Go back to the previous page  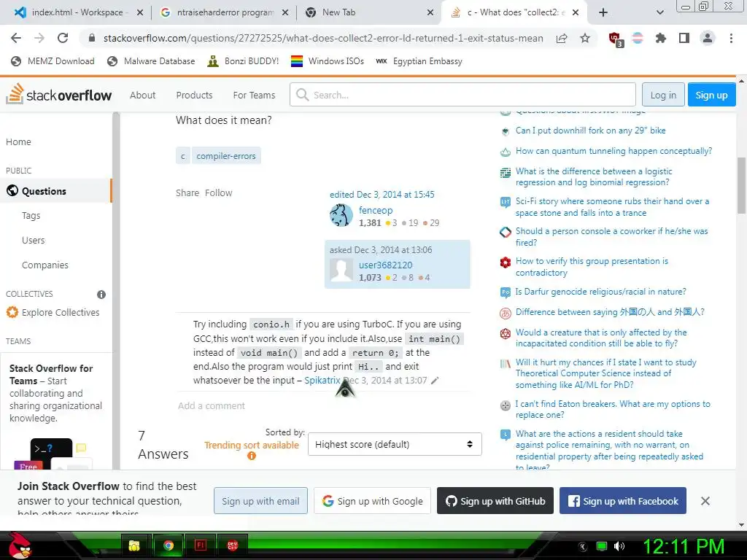(x=16, y=38)
